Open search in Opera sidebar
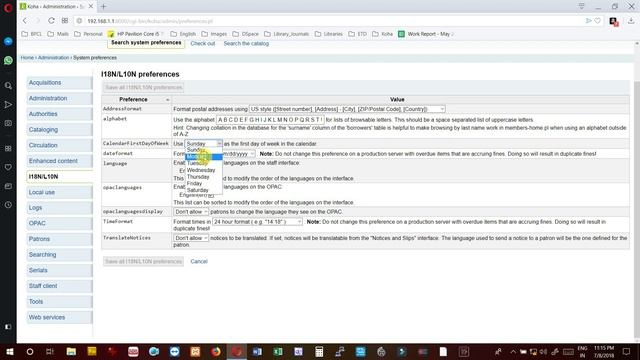640x360 pixels. (8, 86)
